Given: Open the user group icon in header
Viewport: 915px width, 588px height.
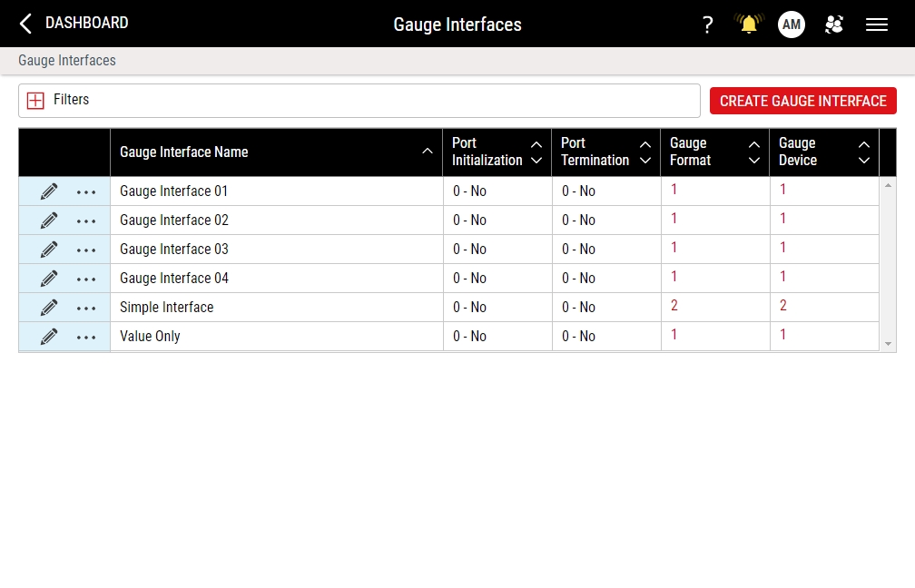Looking at the screenshot, I should coord(833,24).
